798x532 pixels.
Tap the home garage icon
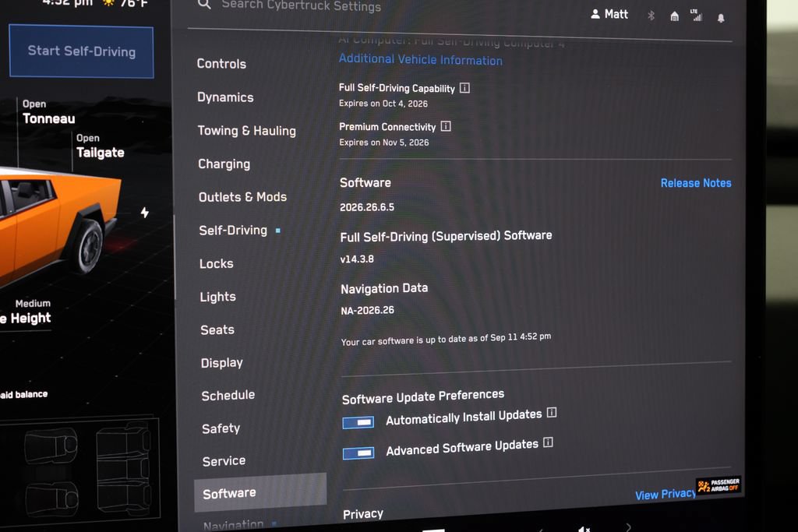674,16
